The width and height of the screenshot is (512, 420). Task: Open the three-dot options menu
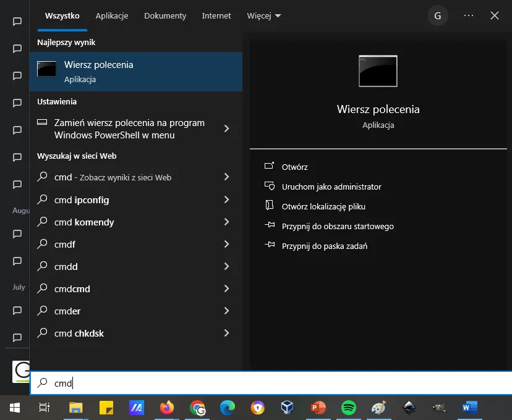(468, 16)
